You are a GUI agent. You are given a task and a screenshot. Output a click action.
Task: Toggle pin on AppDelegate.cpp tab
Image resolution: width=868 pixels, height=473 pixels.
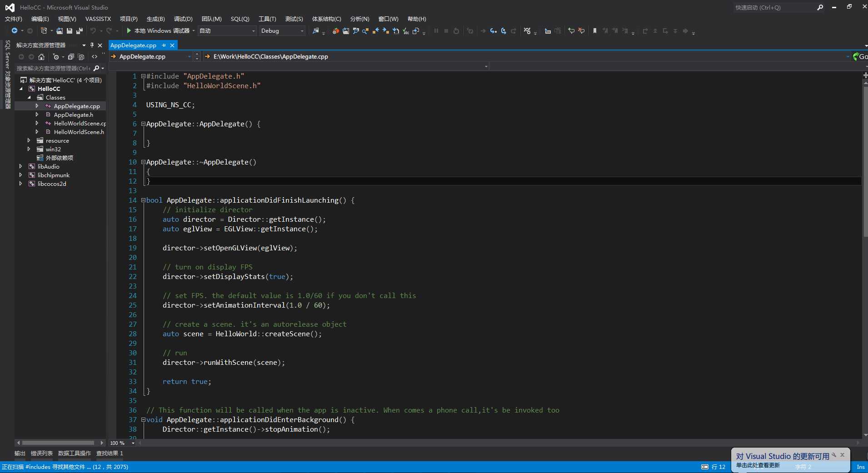click(164, 45)
